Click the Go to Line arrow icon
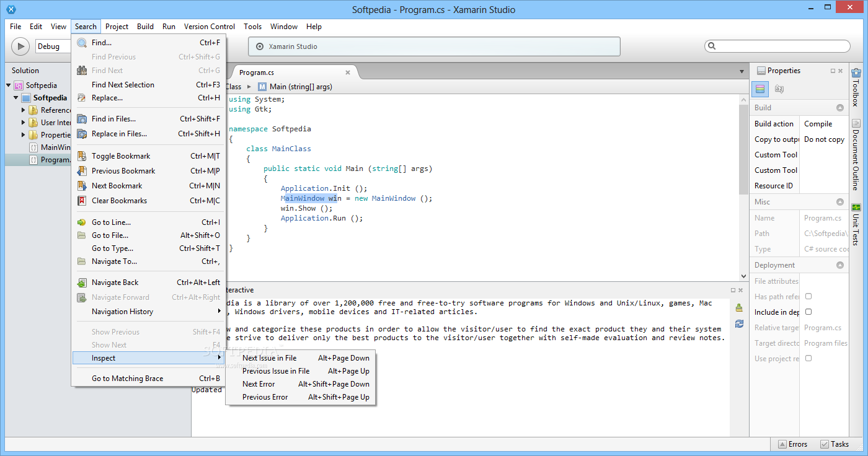Screen dimensions: 868x456 pyautogui.click(x=81, y=222)
